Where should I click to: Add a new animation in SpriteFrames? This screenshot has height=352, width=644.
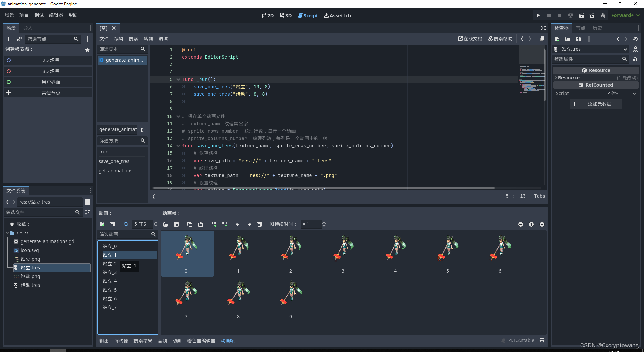[x=102, y=224]
